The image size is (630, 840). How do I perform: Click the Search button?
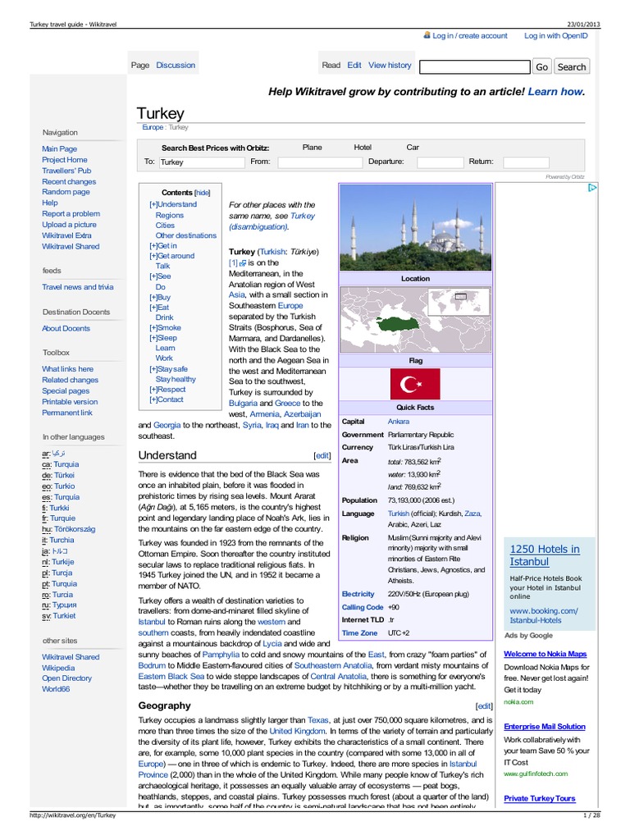coord(572,67)
